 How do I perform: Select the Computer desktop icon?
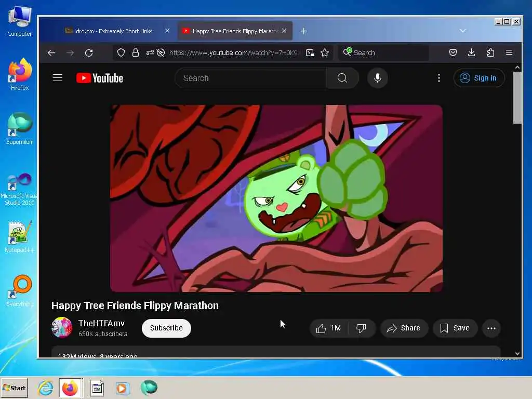point(20,21)
